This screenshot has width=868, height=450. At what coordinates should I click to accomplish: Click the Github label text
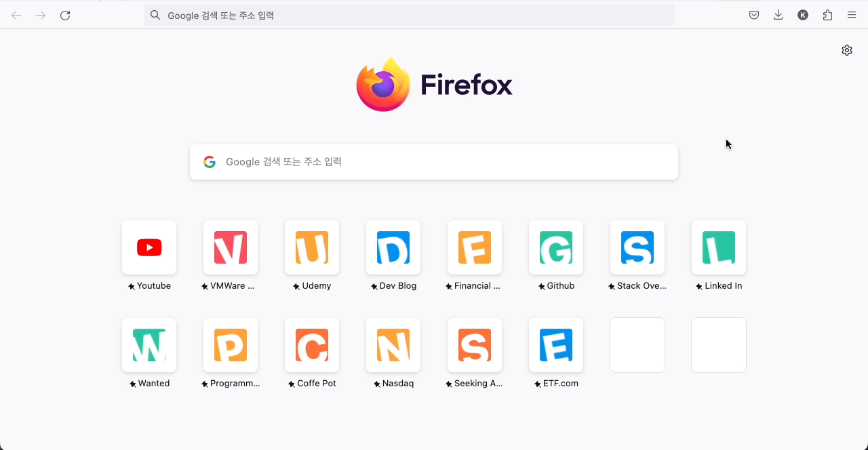561,286
